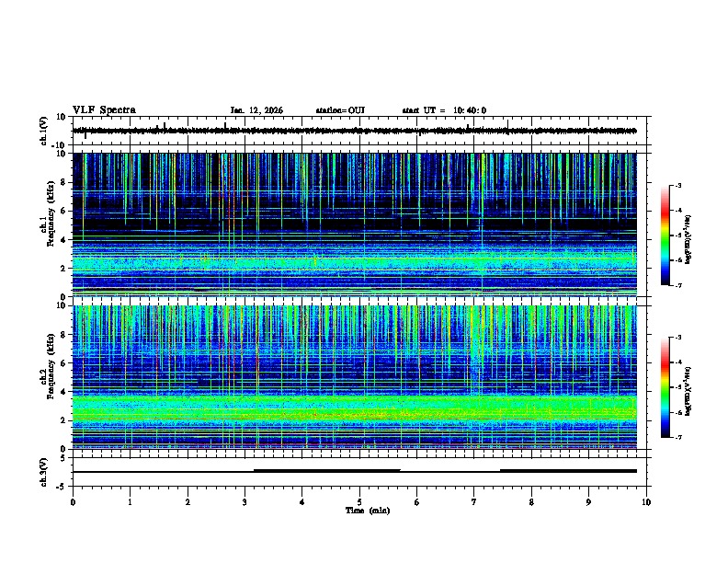Click the ch.1 color scale bar
This screenshot has width=728, height=563.
(665, 236)
